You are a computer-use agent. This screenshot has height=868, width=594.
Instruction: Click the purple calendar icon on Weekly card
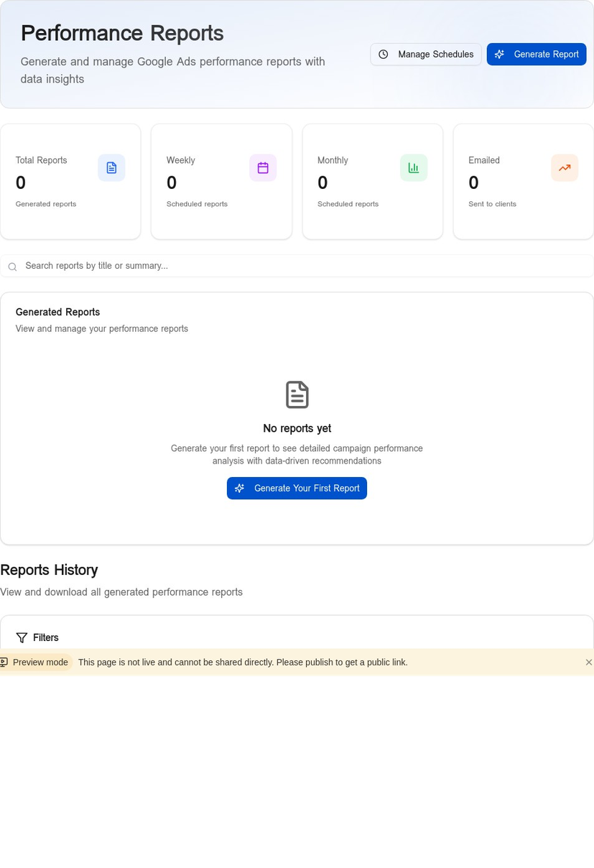[x=262, y=167]
